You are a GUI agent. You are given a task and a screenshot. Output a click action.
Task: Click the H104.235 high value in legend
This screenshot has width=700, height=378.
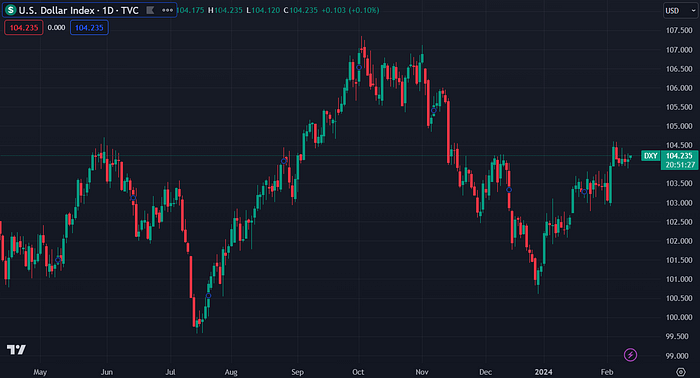[x=225, y=10]
